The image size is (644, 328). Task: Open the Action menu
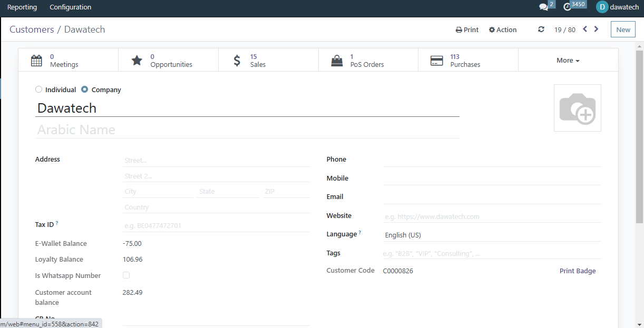(x=503, y=29)
